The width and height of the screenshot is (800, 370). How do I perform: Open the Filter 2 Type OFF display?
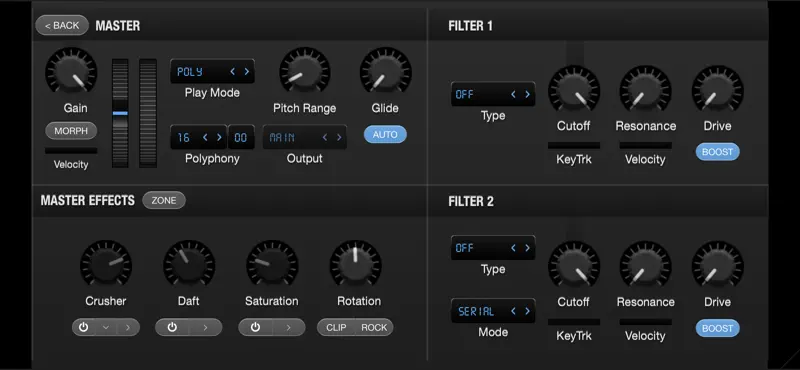[x=493, y=248]
